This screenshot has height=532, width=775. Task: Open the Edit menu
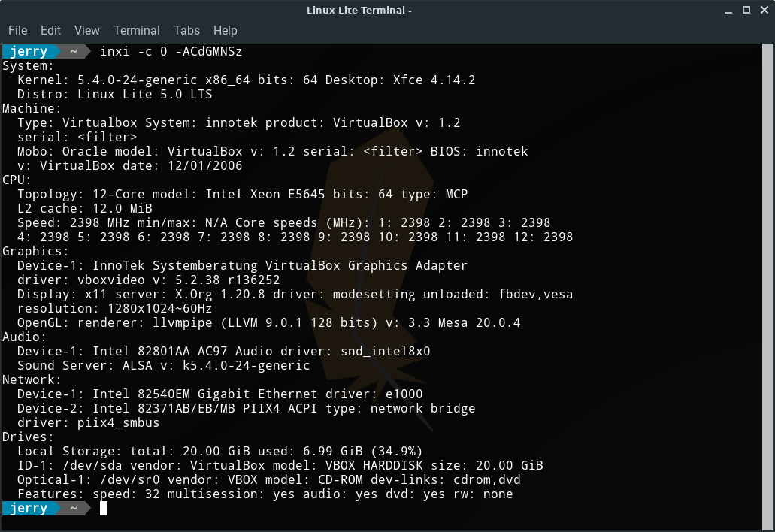50,30
